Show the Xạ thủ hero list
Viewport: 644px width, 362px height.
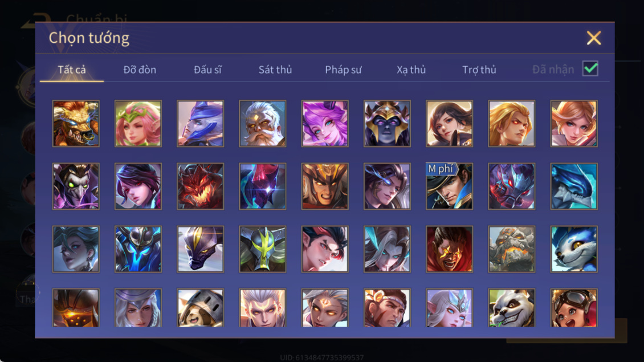coord(411,70)
